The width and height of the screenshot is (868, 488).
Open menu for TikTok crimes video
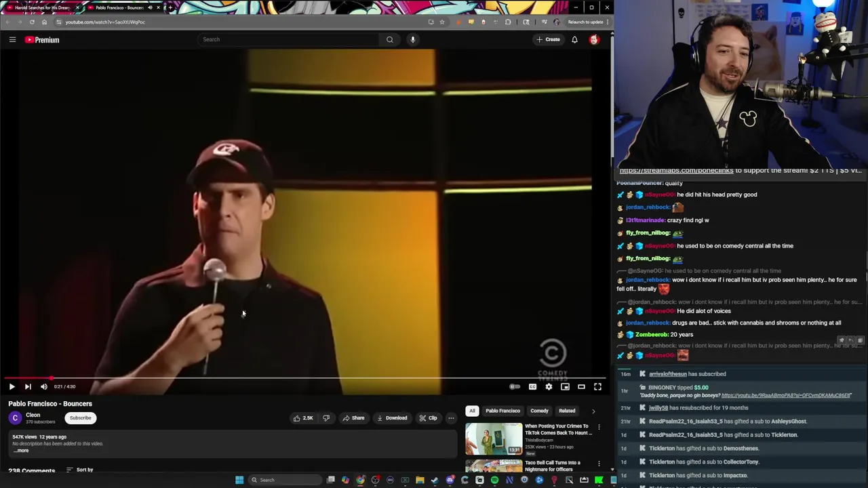click(599, 427)
